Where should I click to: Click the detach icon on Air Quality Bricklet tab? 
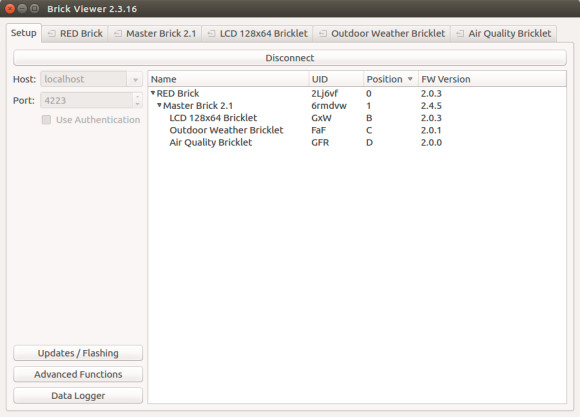[x=460, y=34]
